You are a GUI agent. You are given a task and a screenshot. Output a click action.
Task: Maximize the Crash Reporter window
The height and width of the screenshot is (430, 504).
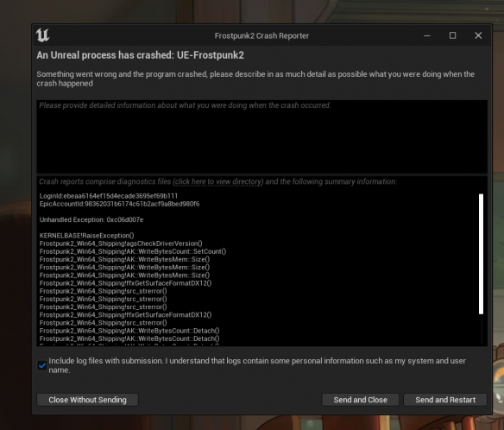452,35
